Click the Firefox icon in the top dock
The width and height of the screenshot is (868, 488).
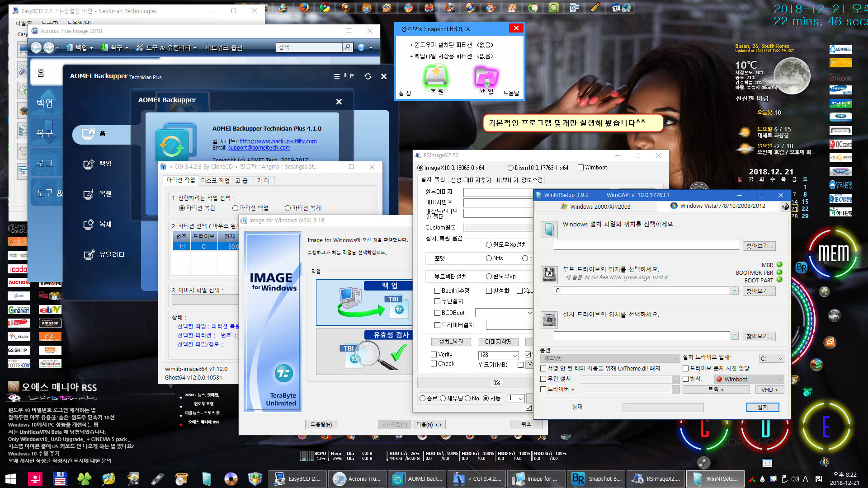click(304, 7)
